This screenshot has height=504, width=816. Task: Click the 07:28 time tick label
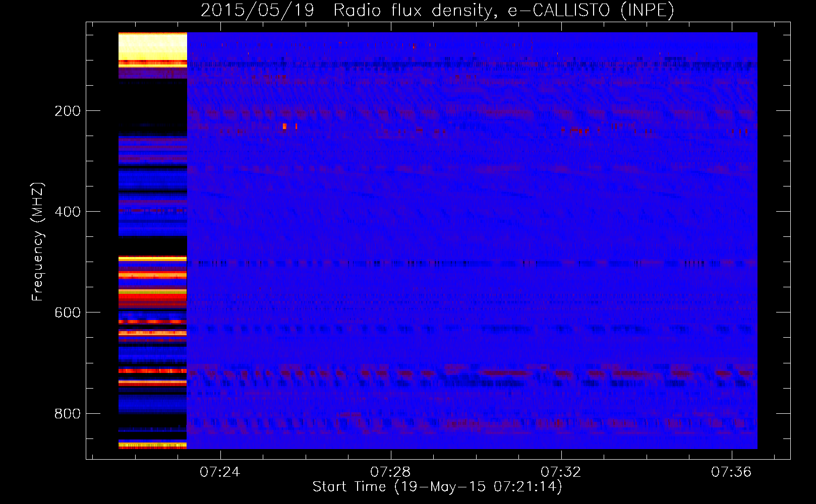pos(390,472)
